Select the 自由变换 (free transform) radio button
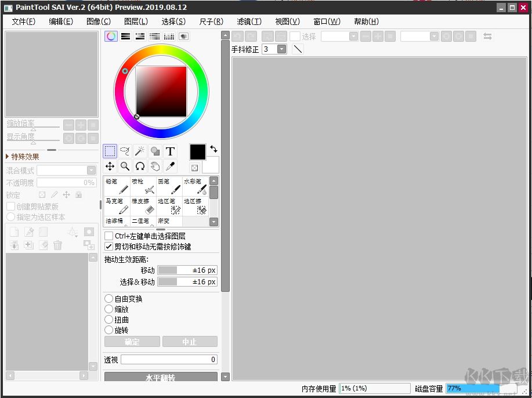The image size is (532, 398). tap(108, 298)
